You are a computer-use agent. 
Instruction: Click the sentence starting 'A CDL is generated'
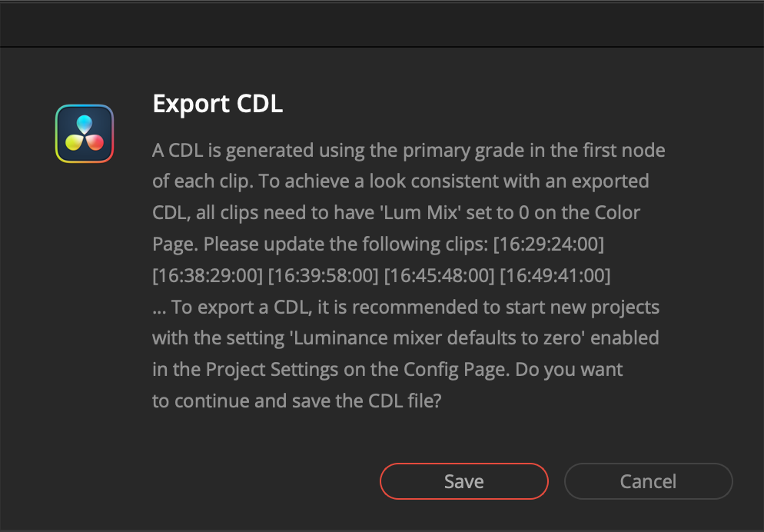tap(409, 150)
